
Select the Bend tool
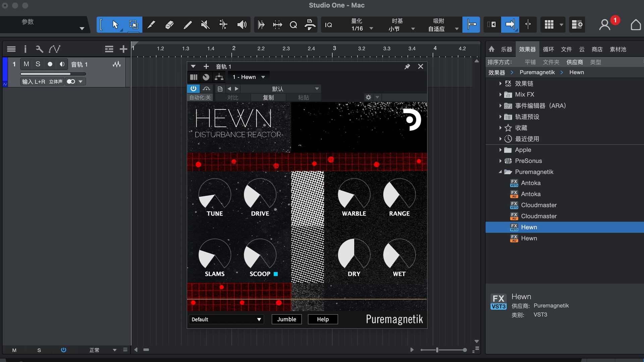click(223, 24)
